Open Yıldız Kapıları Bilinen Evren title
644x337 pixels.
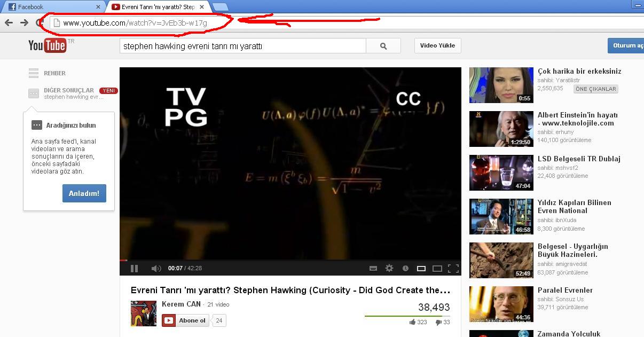(x=575, y=207)
